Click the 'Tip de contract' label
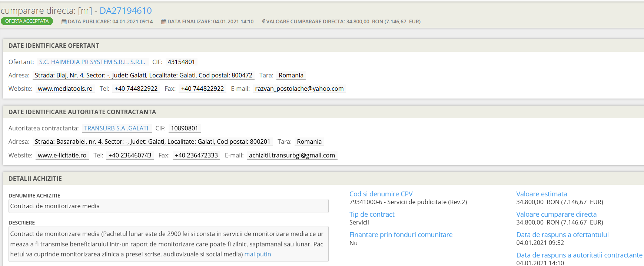 [x=372, y=214]
